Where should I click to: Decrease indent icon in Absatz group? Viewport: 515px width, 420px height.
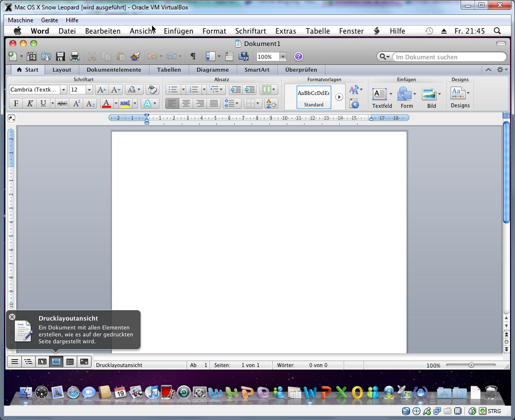(x=236, y=89)
